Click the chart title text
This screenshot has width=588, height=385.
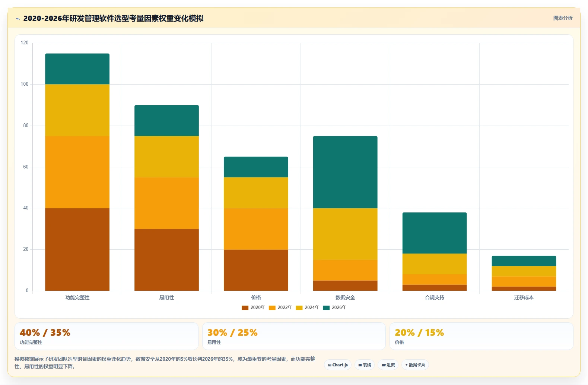click(113, 18)
